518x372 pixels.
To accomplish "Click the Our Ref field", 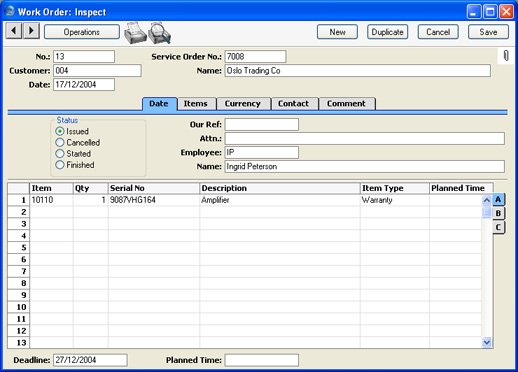I will [262, 125].
